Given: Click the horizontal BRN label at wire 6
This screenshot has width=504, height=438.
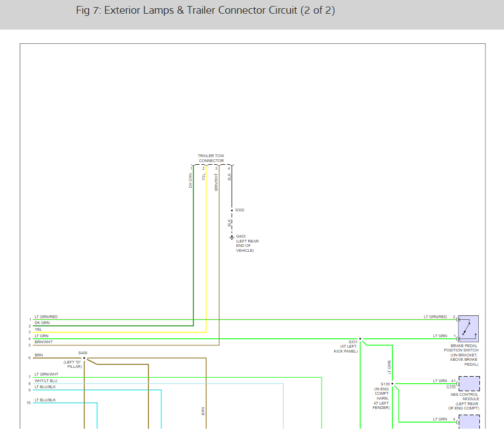Looking at the screenshot, I should pyautogui.click(x=38, y=355).
